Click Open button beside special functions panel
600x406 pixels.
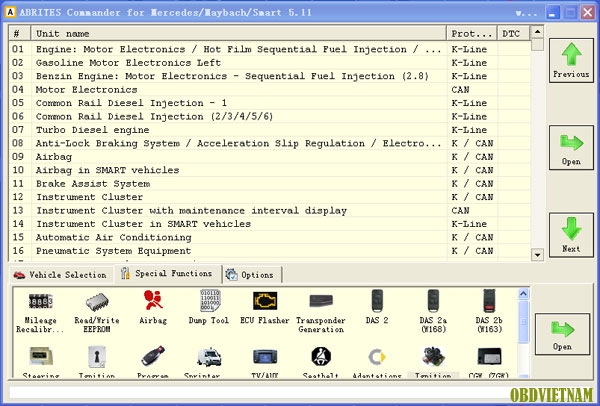[562, 334]
